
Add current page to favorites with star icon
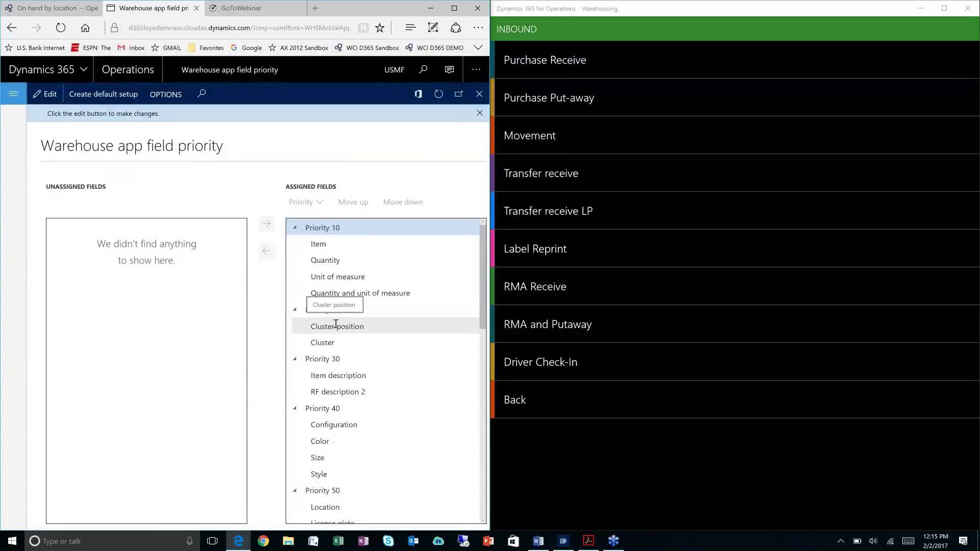point(380,28)
